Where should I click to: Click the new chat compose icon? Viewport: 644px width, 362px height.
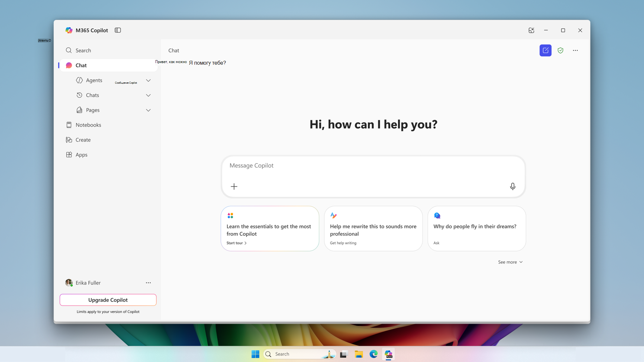(x=545, y=51)
